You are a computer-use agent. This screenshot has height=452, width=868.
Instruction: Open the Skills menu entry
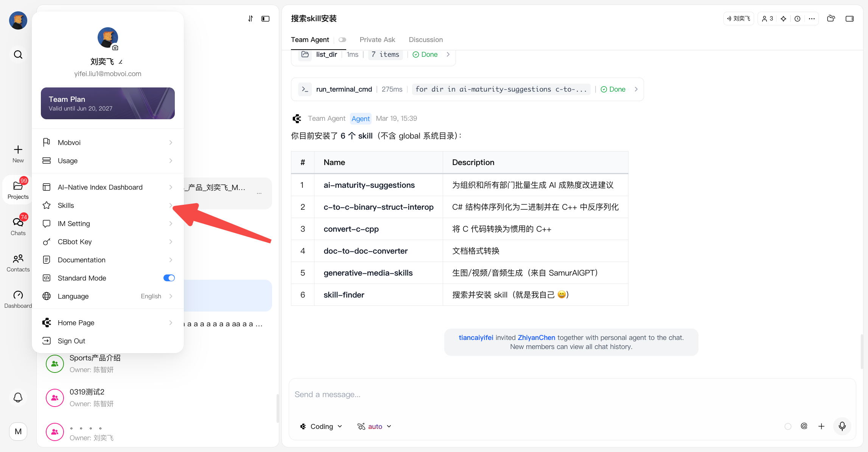[x=108, y=205]
